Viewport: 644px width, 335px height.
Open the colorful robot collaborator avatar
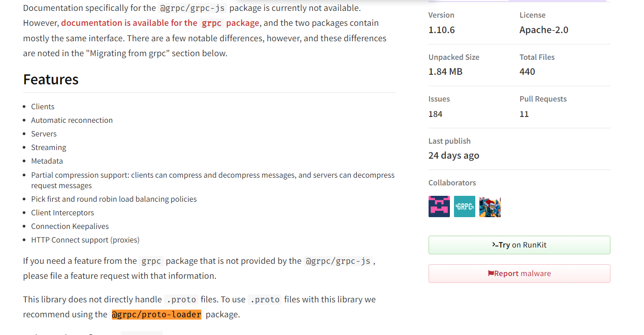click(x=490, y=207)
